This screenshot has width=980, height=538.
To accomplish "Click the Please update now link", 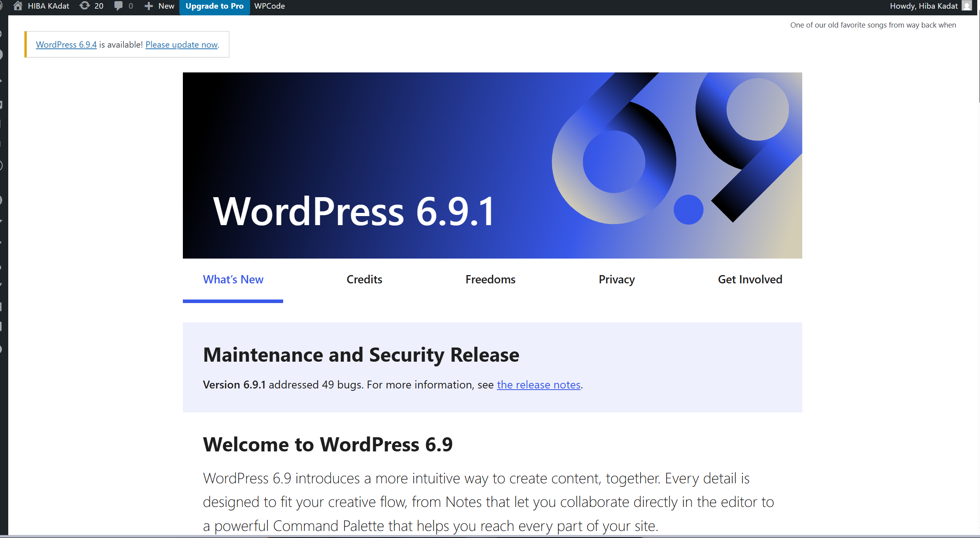I will click(181, 44).
